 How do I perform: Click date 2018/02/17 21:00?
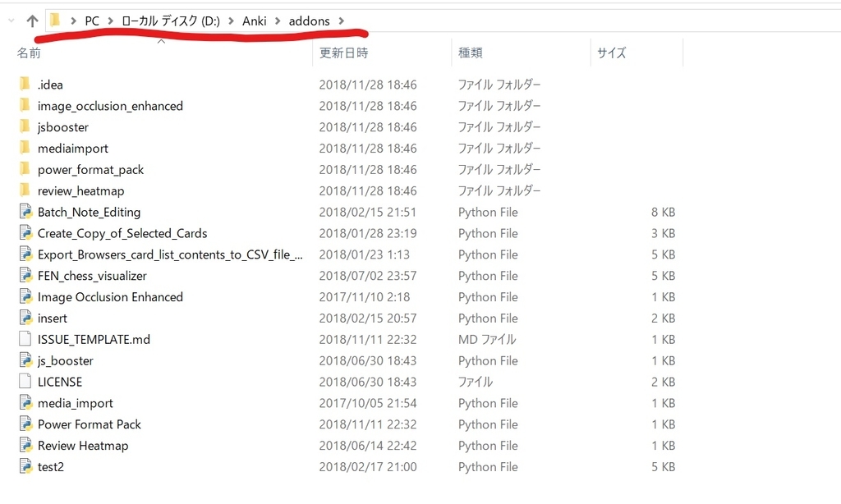[367, 467]
